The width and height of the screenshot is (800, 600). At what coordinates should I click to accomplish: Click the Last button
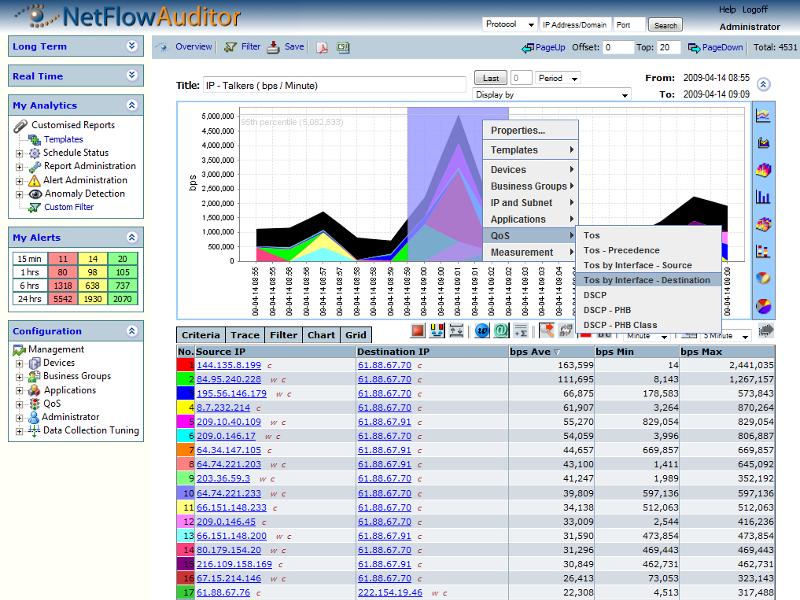491,78
